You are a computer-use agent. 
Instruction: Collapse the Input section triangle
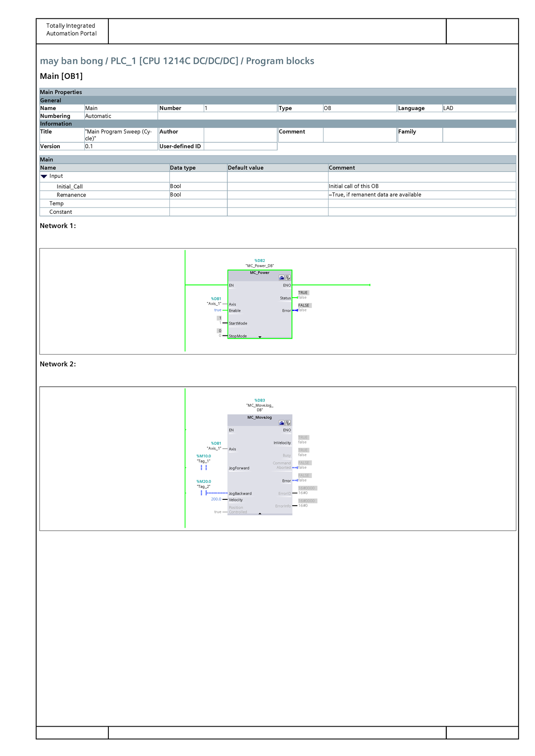tap(44, 176)
